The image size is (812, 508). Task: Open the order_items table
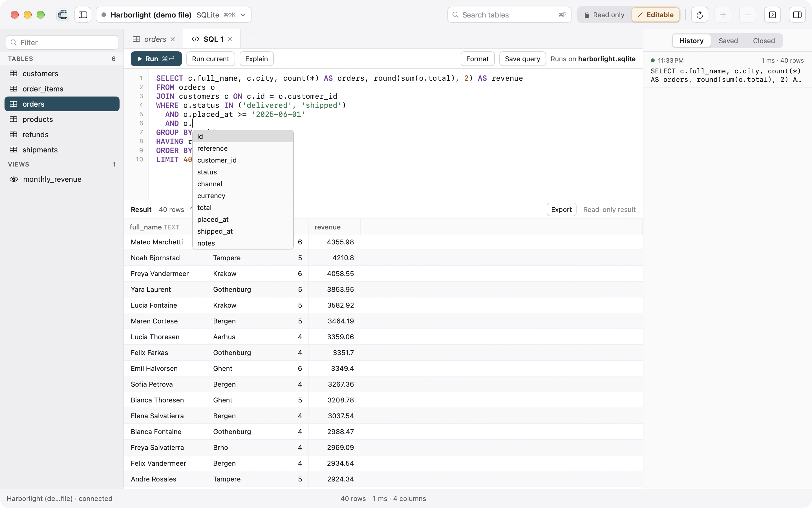(x=62, y=89)
